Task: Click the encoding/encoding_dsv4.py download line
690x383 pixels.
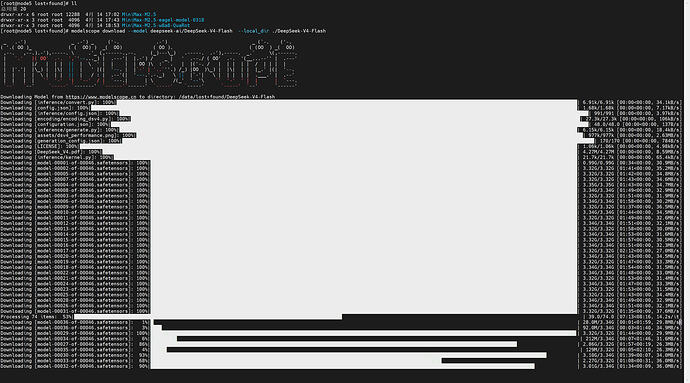Action: tap(340, 118)
